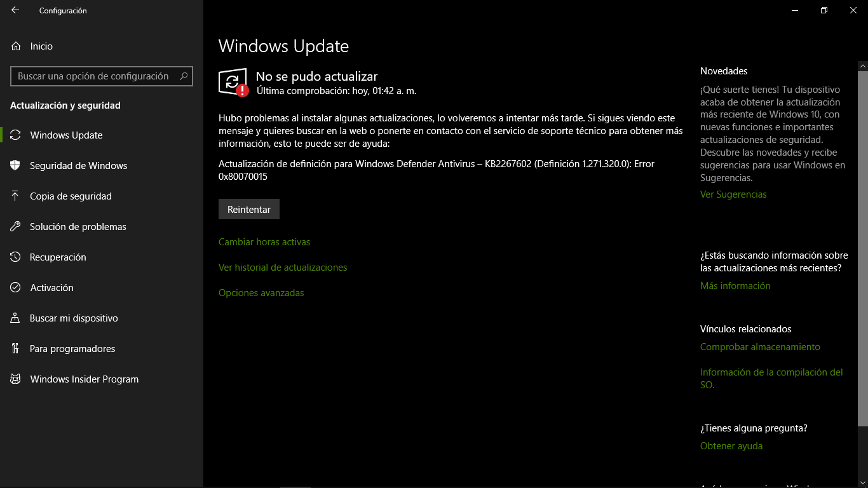Click the Buscar mi dispositivo person icon
868x488 pixels.
pos(16,318)
